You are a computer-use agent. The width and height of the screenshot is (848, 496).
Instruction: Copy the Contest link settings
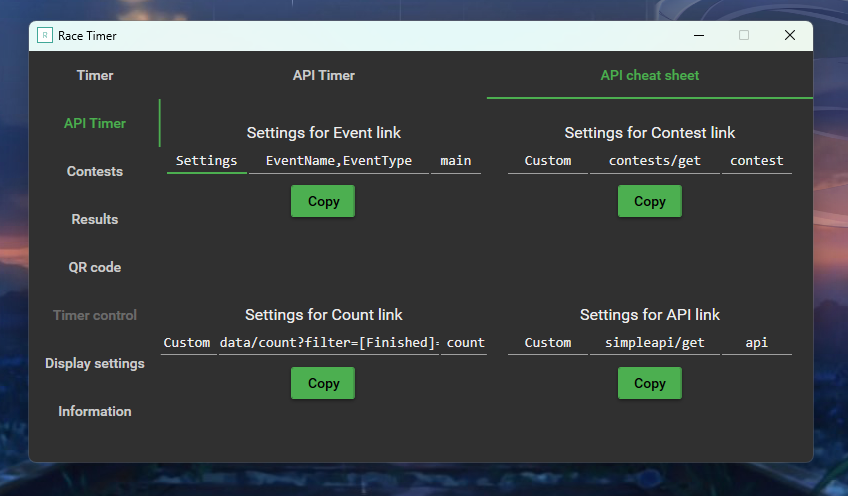(650, 201)
